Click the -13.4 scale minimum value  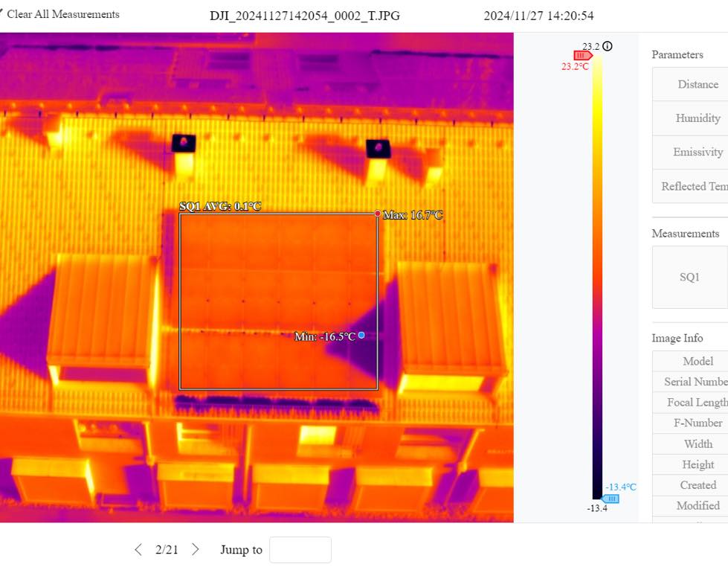pyautogui.click(x=596, y=508)
